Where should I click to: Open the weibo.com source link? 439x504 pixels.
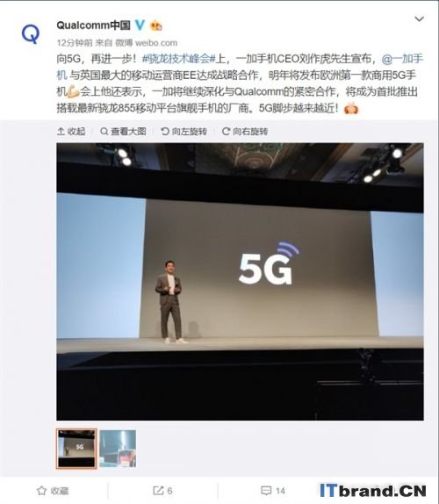pos(156,43)
